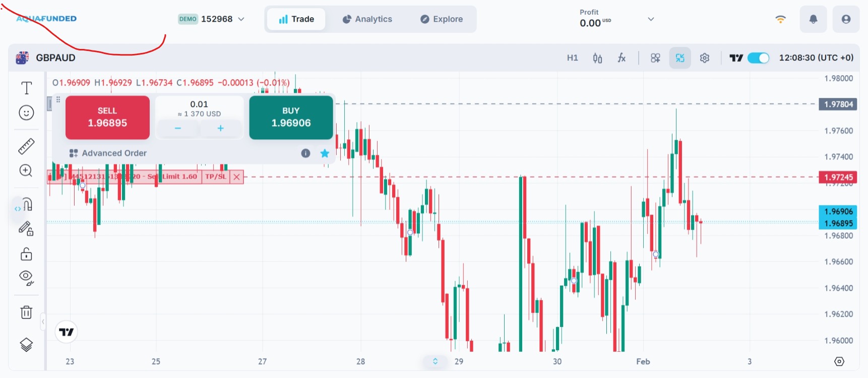This screenshot has width=868, height=378.
Task: Increase lot size with plus button
Action: click(x=220, y=129)
